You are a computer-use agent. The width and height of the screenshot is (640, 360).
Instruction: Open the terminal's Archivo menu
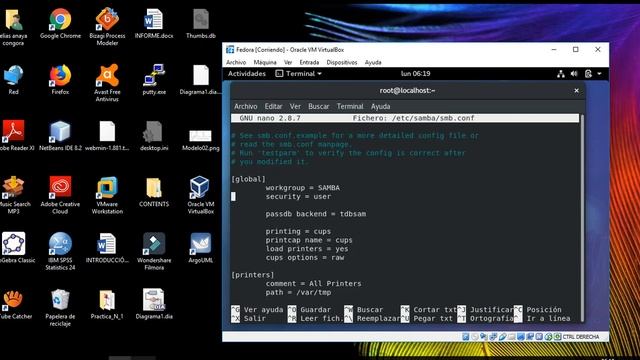tap(245, 107)
